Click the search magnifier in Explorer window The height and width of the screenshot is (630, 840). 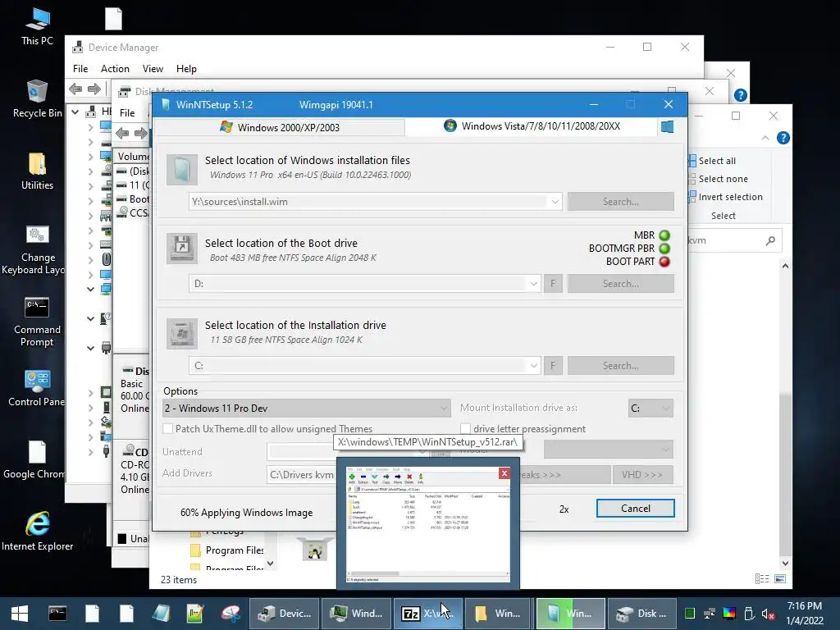point(770,240)
